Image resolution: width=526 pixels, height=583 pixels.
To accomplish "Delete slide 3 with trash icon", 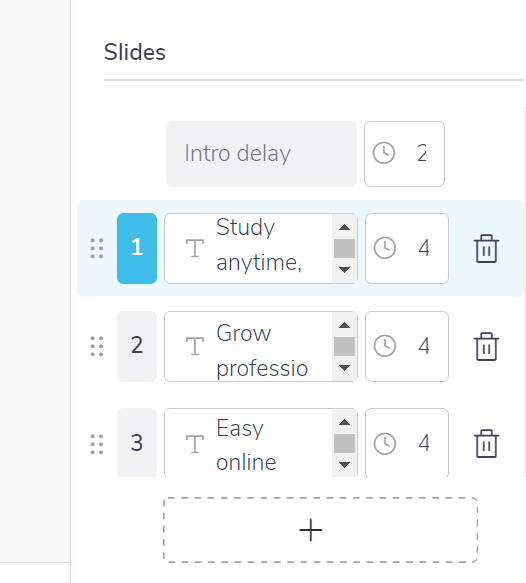I will tap(486, 443).
